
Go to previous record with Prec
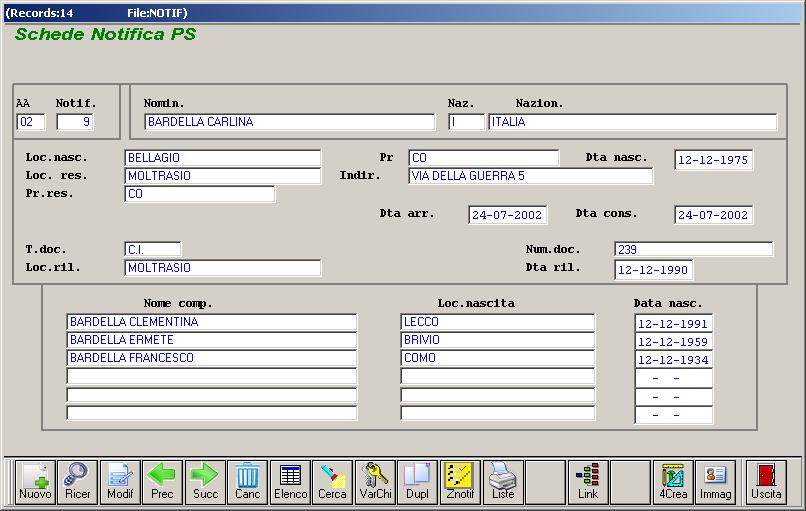pos(162,482)
